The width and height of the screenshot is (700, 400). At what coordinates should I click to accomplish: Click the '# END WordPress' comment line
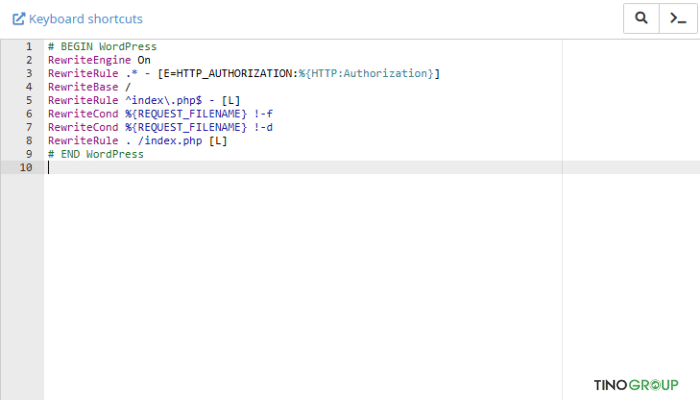[x=96, y=154]
